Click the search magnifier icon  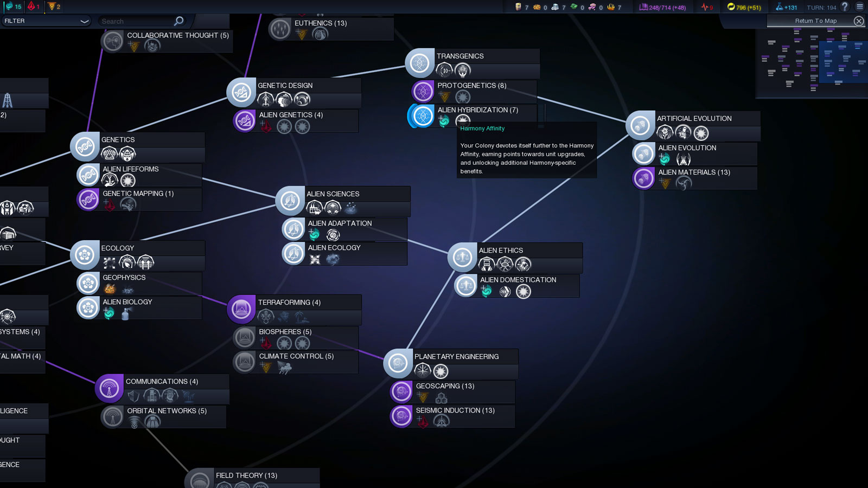[x=178, y=21]
